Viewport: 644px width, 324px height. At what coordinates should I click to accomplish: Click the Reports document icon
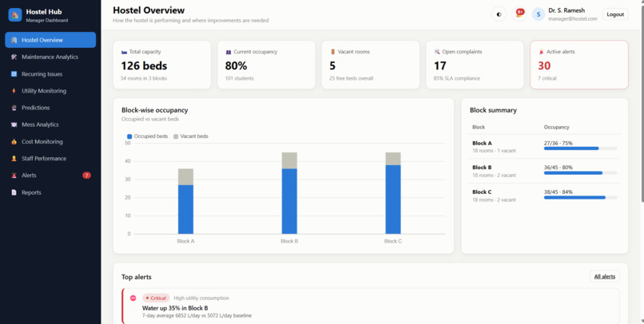click(x=14, y=192)
